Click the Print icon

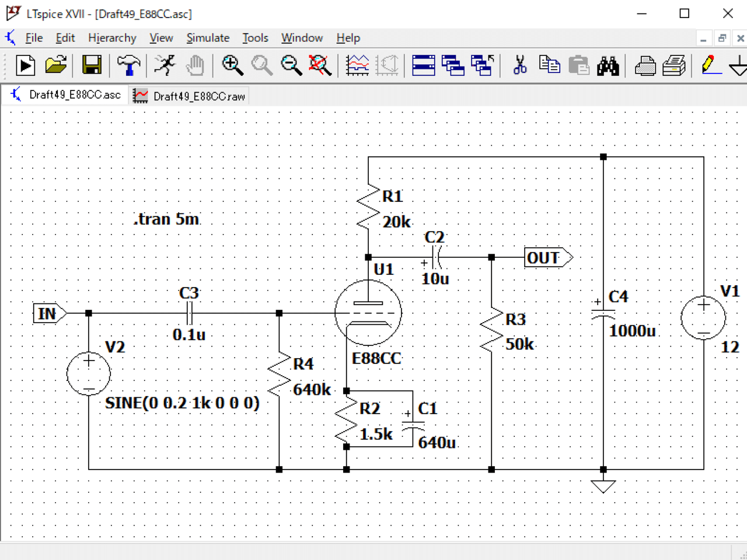point(645,65)
